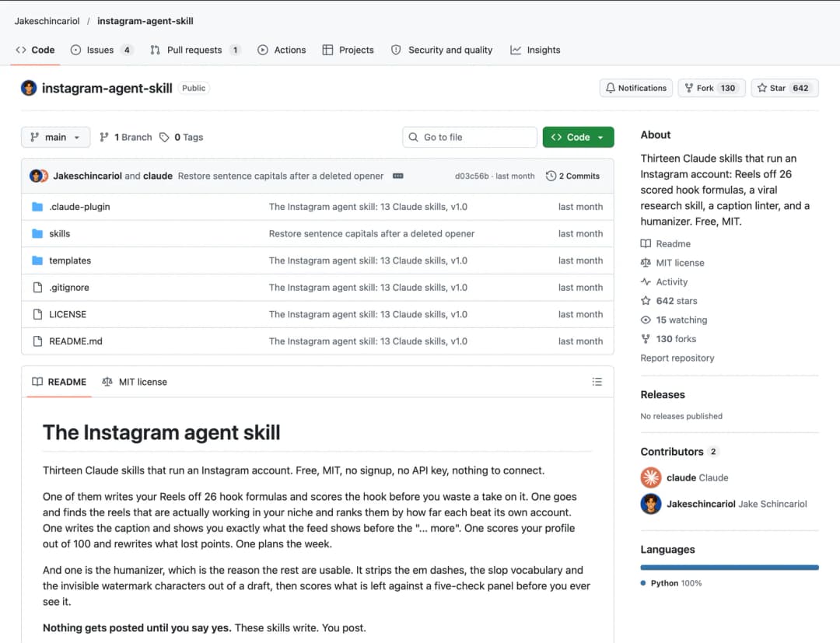Open the templates folder

70,260
